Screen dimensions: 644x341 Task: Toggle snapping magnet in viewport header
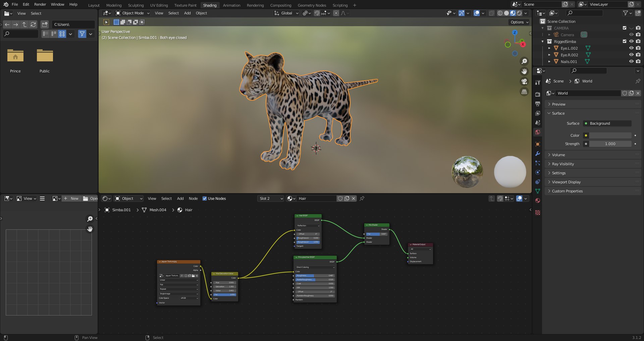317,13
